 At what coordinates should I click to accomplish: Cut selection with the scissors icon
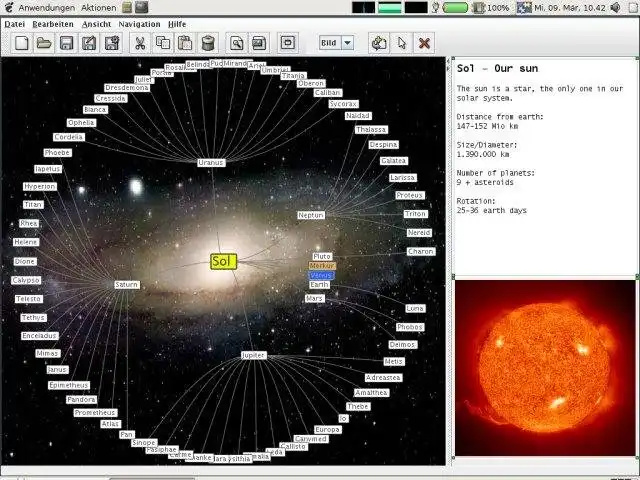pyautogui.click(x=140, y=43)
